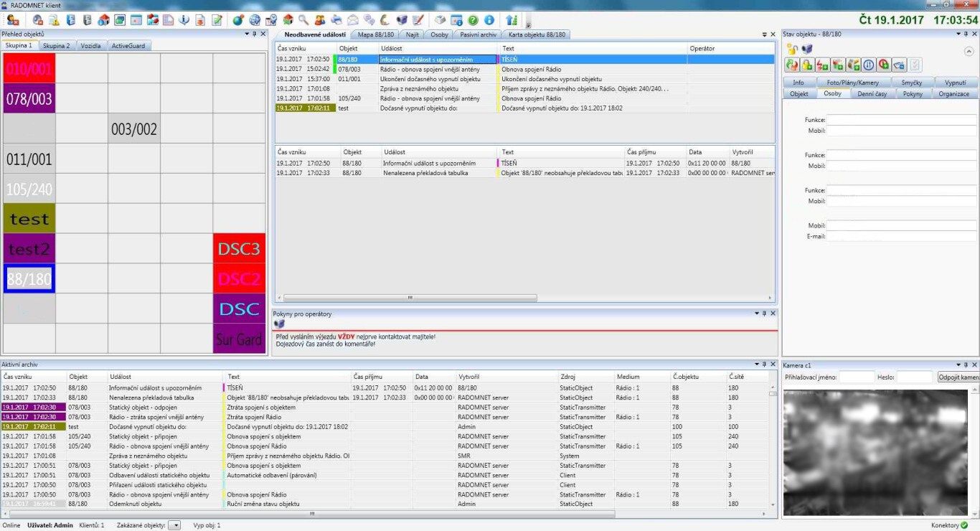Click the magnifying glass search toolbar icon
The image size is (980, 531).
(x=303, y=20)
